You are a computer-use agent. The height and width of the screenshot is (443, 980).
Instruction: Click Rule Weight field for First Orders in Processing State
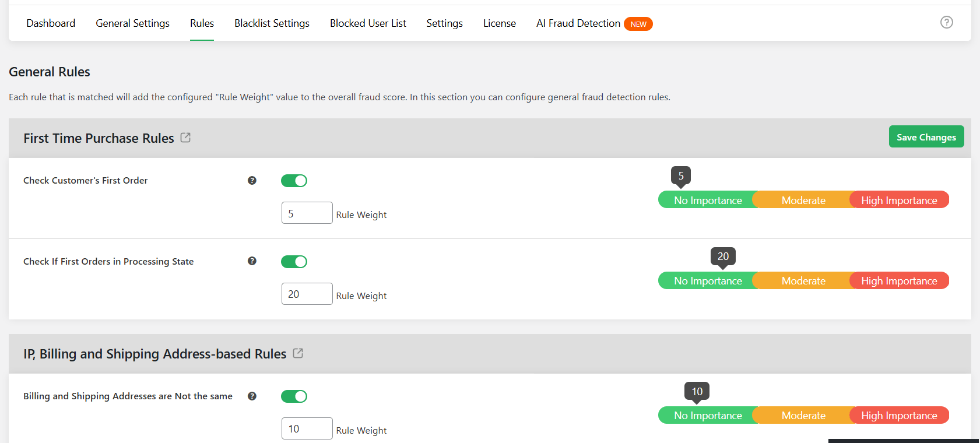point(307,294)
